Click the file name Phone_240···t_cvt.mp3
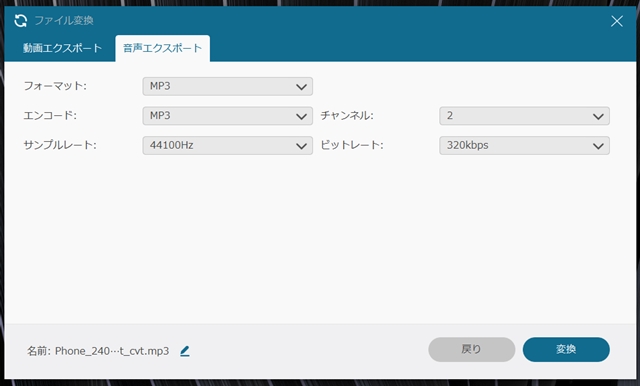Image resolution: width=640 pixels, height=386 pixels. tap(112, 351)
